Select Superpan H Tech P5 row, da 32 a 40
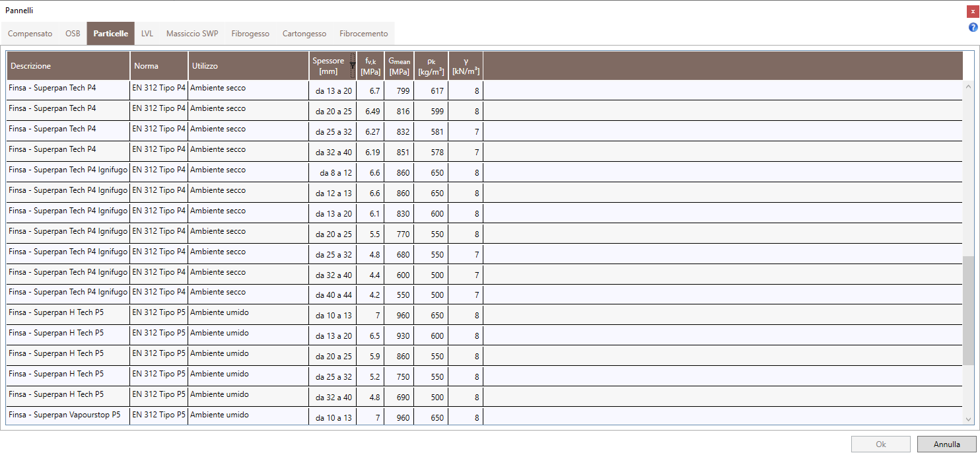The image size is (980, 457). tap(485, 397)
